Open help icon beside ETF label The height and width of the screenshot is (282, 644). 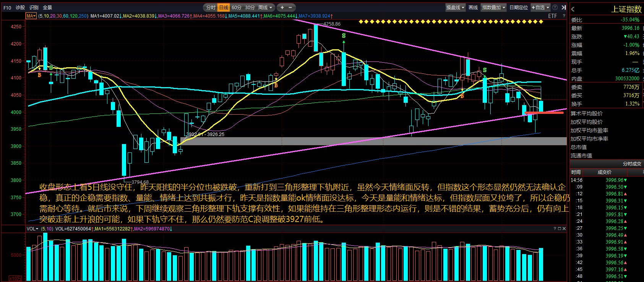pos(564,16)
